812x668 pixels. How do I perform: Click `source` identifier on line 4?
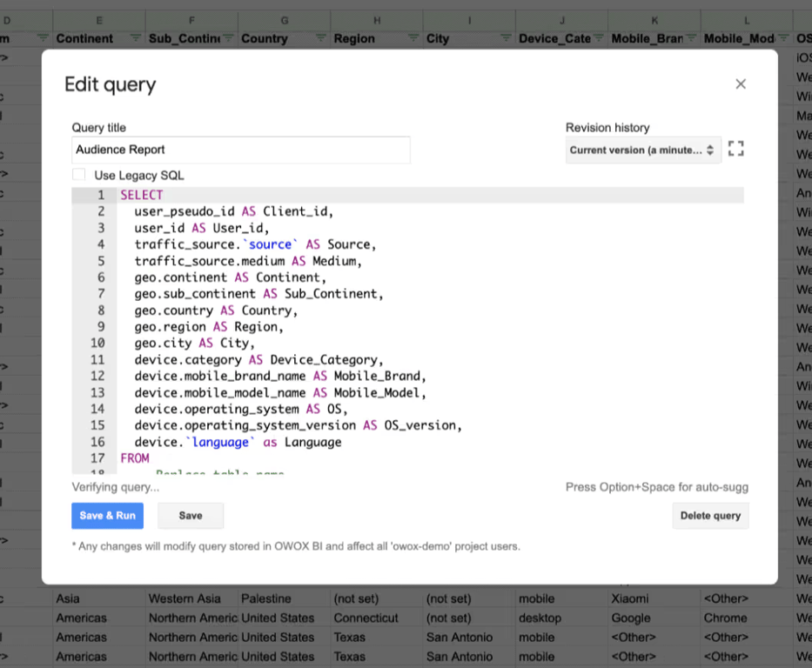270,244
